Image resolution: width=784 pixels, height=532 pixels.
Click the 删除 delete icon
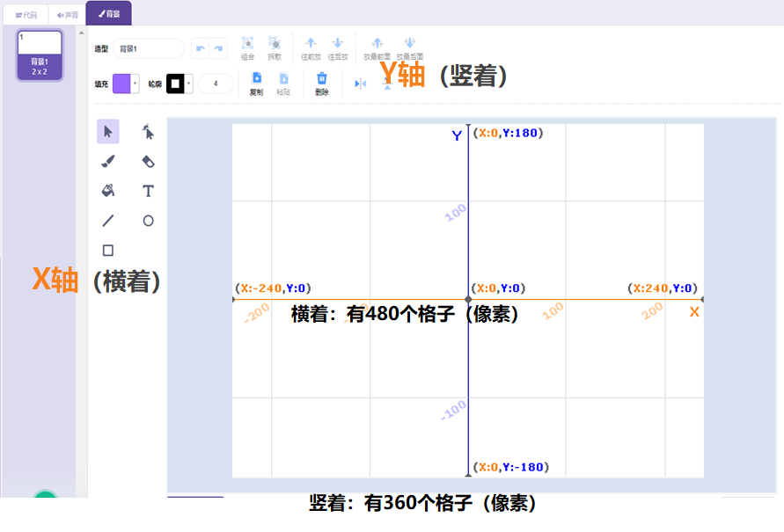[x=321, y=79]
